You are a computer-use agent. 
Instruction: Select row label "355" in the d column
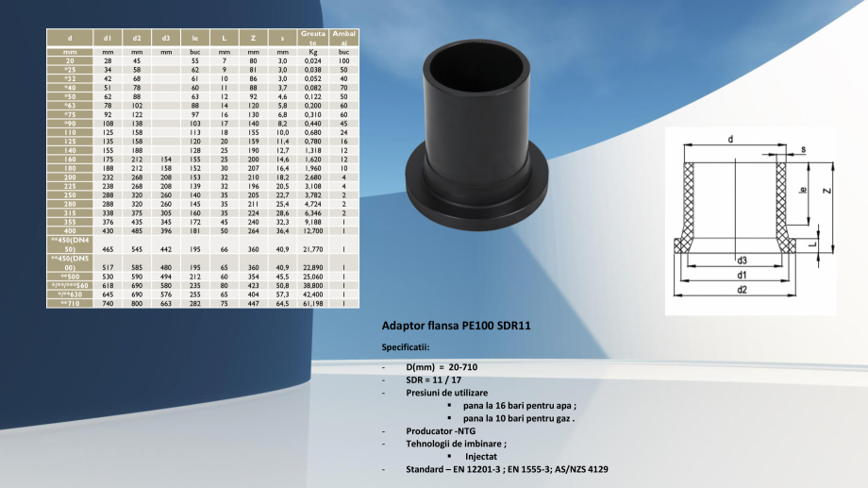pyautogui.click(x=70, y=222)
